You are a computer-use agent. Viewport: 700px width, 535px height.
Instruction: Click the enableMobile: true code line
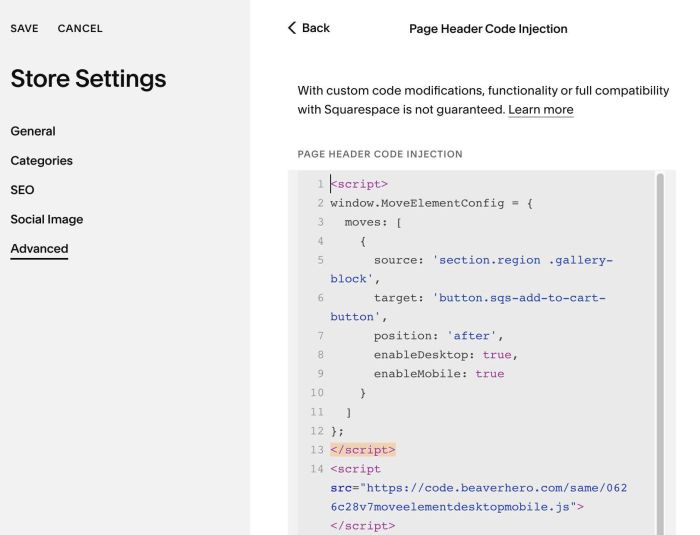pos(439,374)
